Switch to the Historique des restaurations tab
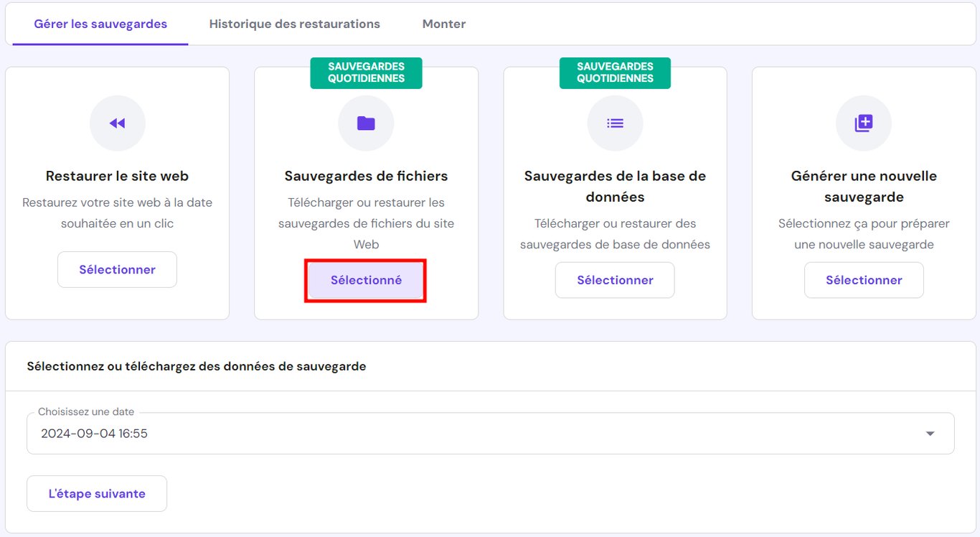Screen dimensions: 980x537 pyautogui.click(x=294, y=24)
